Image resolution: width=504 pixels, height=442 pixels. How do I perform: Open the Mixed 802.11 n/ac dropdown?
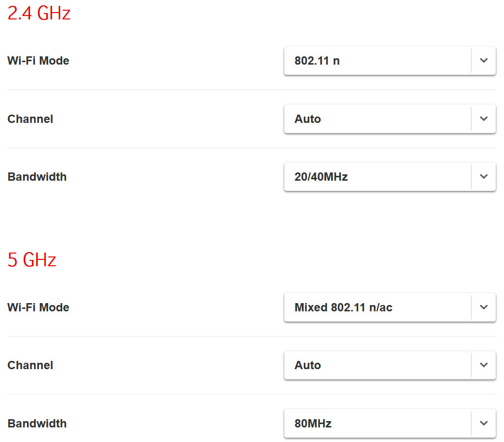tap(377, 307)
